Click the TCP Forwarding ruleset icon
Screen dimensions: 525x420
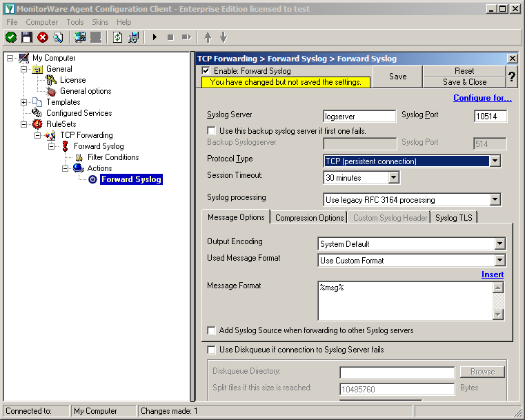pyautogui.click(x=51, y=135)
